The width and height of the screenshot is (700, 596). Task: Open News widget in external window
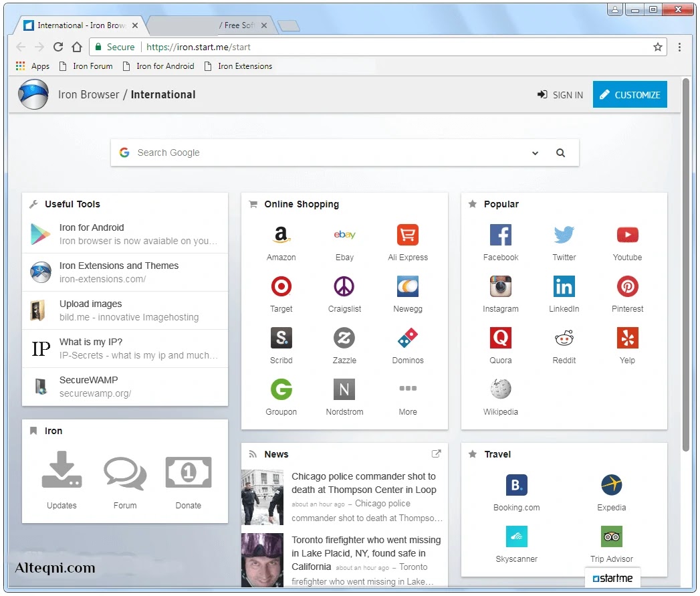point(436,454)
